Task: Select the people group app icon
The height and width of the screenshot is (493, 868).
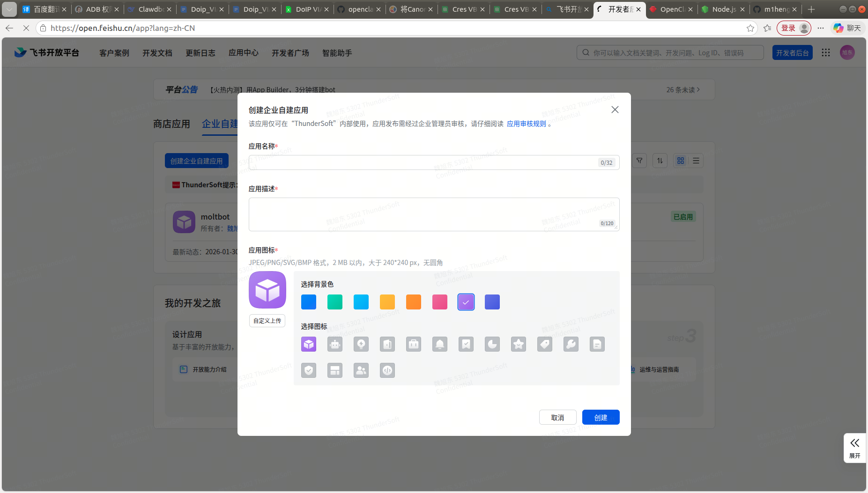Action: pyautogui.click(x=361, y=371)
